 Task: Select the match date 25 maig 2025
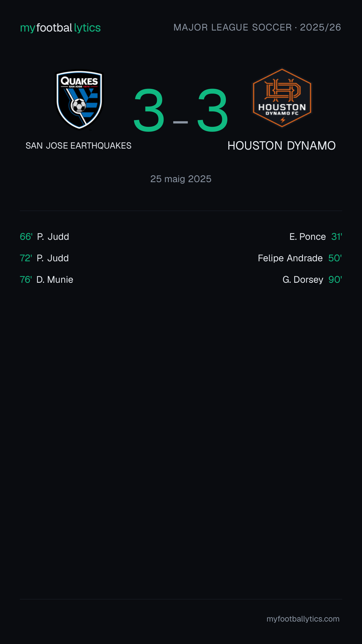coord(181,179)
